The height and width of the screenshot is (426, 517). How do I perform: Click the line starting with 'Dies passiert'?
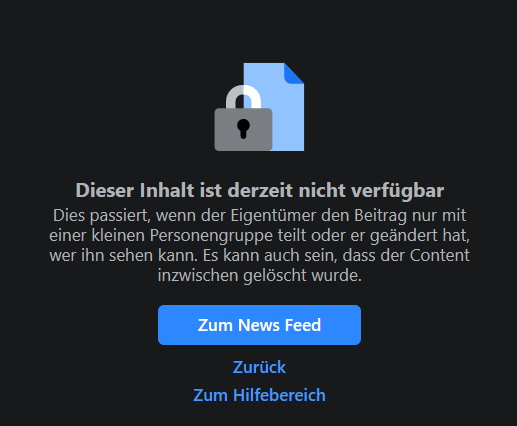[x=260, y=216]
